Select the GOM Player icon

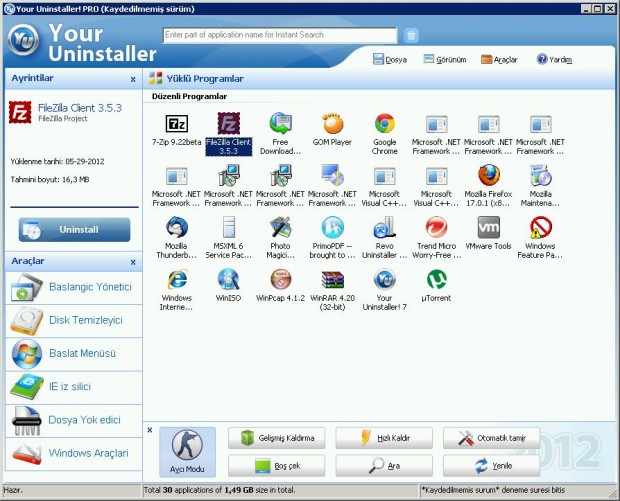click(x=332, y=123)
